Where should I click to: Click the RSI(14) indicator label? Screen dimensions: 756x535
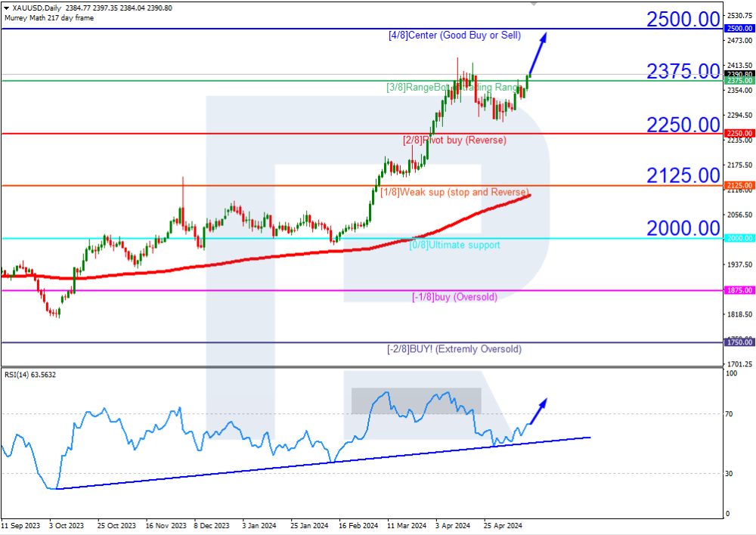click(x=29, y=375)
